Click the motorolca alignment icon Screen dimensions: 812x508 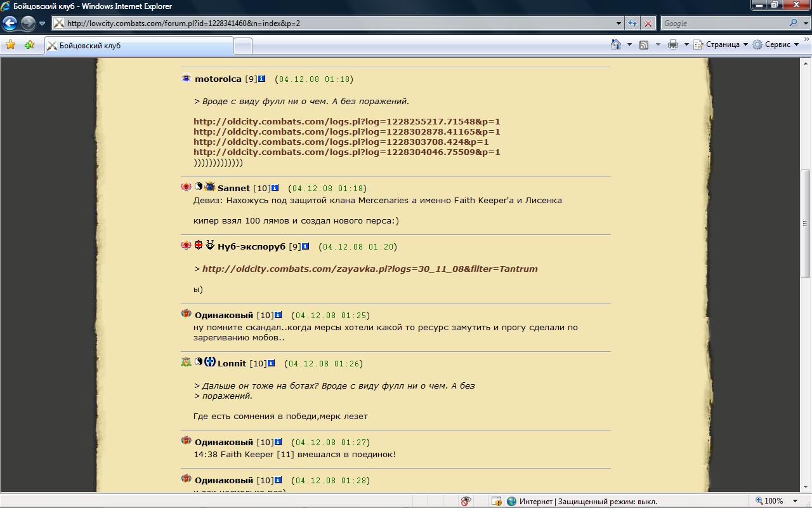coord(186,79)
